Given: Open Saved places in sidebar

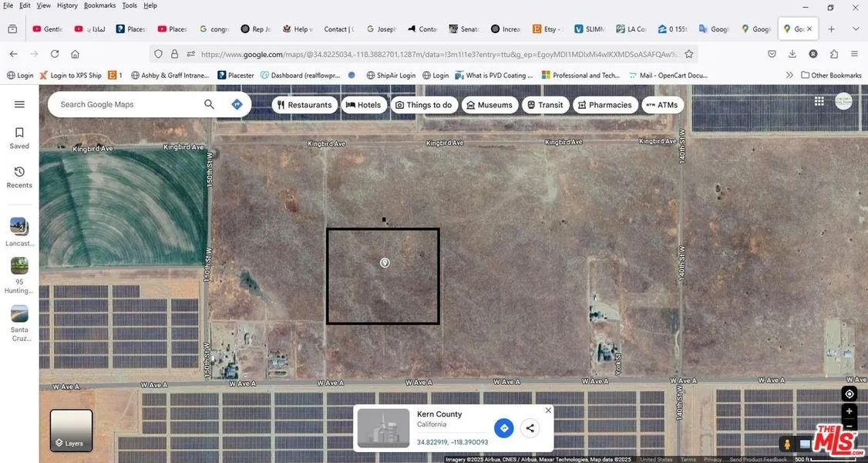Looking at the screenshot, I should click(19, 137).
